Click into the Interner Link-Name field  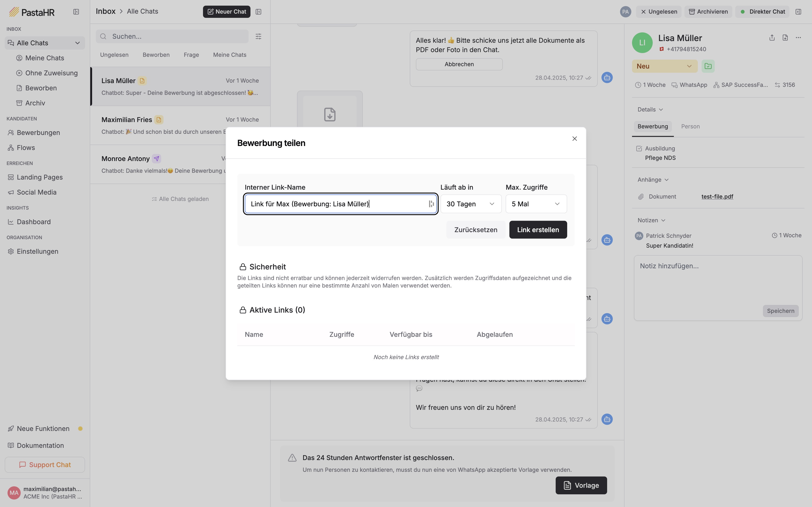click(336, 204)
